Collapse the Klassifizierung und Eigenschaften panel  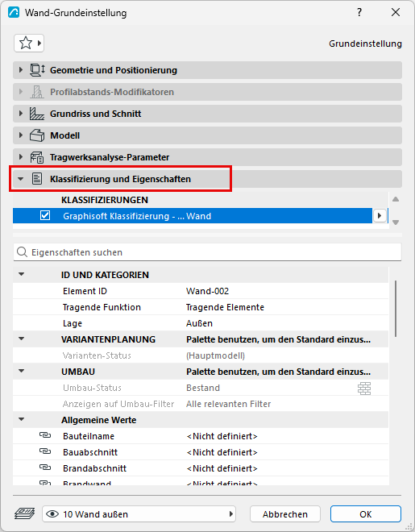point(21,179)
